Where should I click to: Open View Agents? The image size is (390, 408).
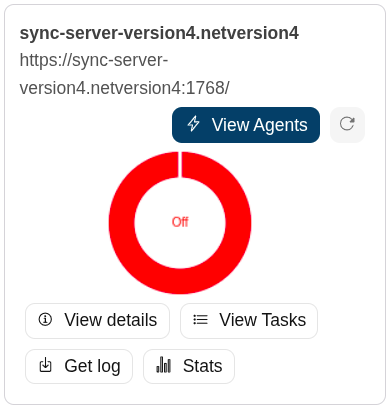(246, 125)
